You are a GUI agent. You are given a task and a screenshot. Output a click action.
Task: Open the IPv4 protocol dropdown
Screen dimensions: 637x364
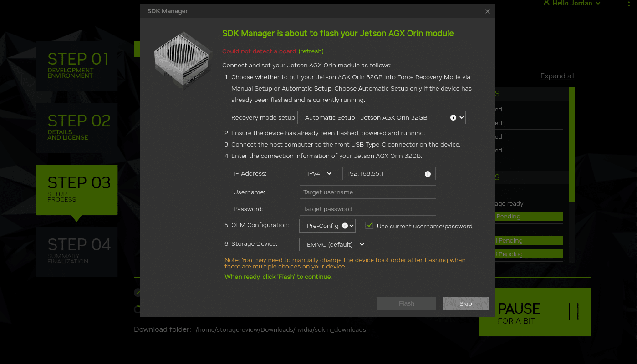pyautogui.click(x=316, y=173)
